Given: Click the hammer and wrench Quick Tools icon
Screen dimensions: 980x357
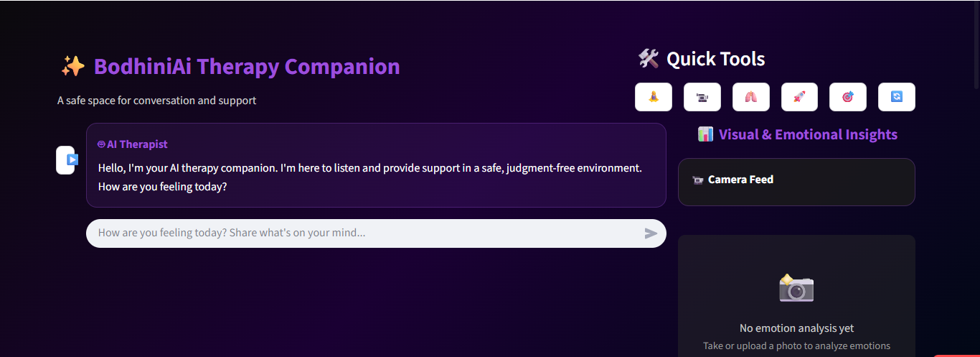Looking at the screenshot, I should [x=649, y=59].
